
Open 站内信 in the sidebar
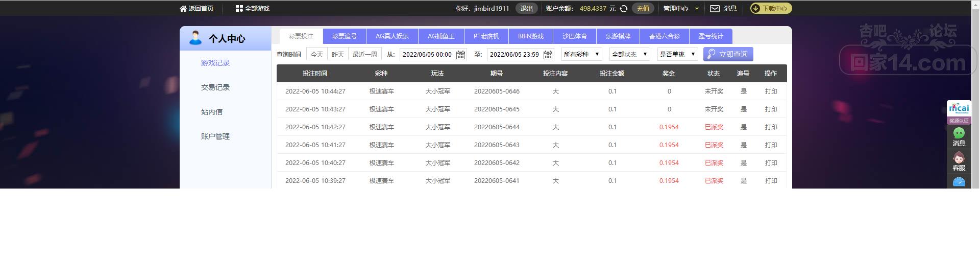click(x=212, y=112)
